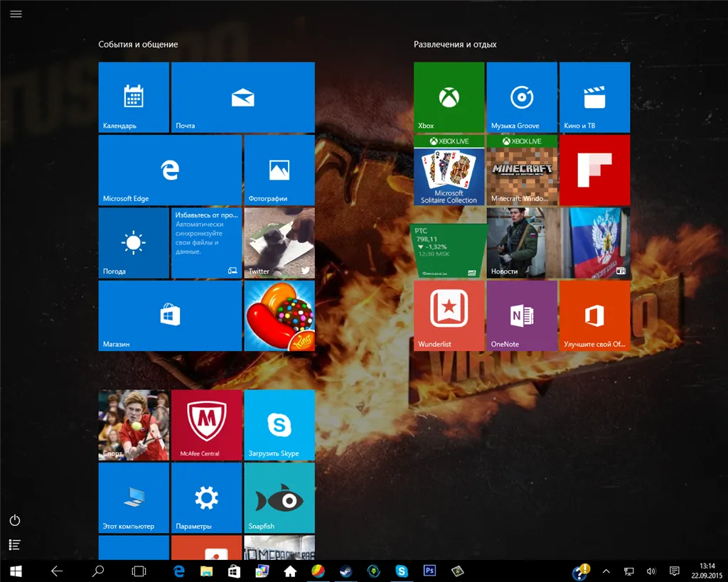Viewport: 728px width, 582px height.
Task: Launch the Minecraft Windows 10 tile
Action: (x=522, y=171)
